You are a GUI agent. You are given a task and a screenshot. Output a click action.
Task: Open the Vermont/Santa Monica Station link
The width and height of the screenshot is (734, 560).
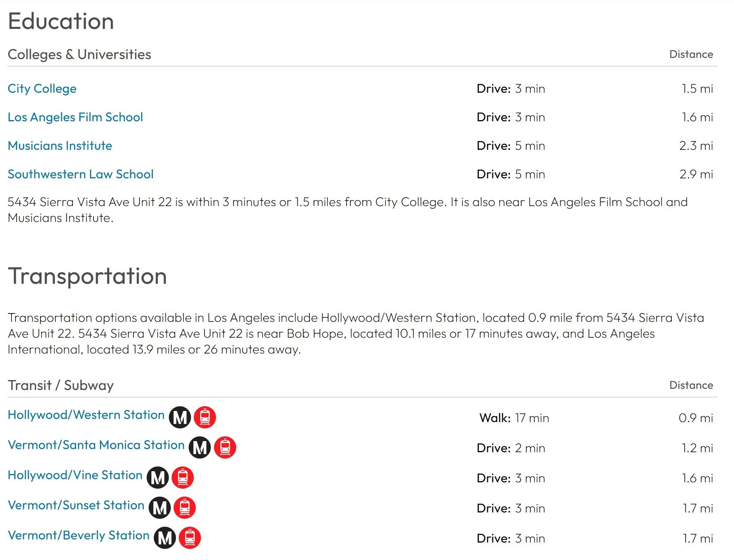coord(96,445)
